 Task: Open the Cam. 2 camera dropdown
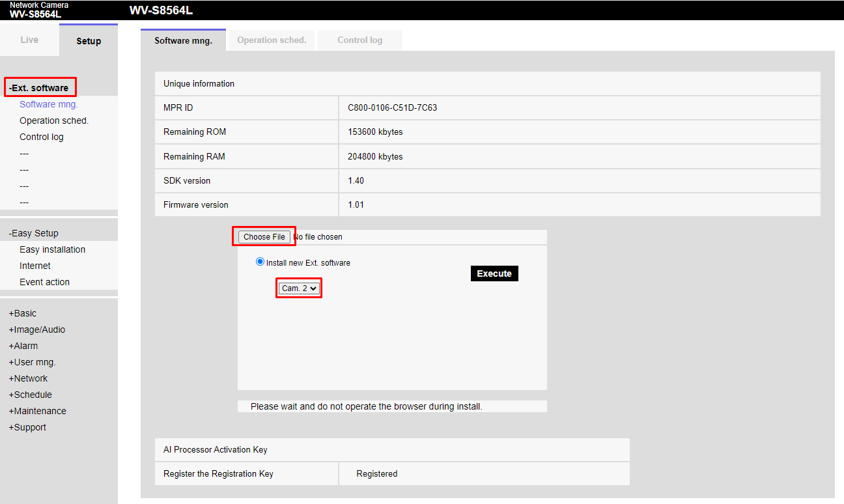(x=300, y=288)
